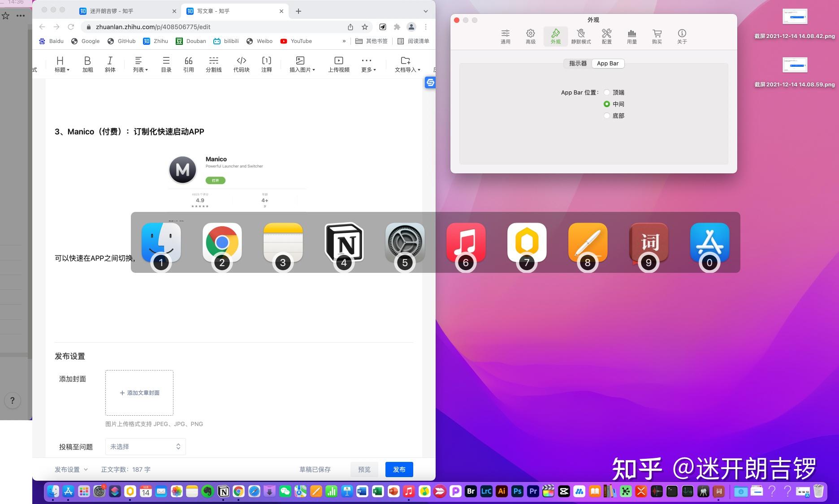This screenshot has width=839, height=504.
Task: Publish the article with the 发布 button
Action: (398, 470)
